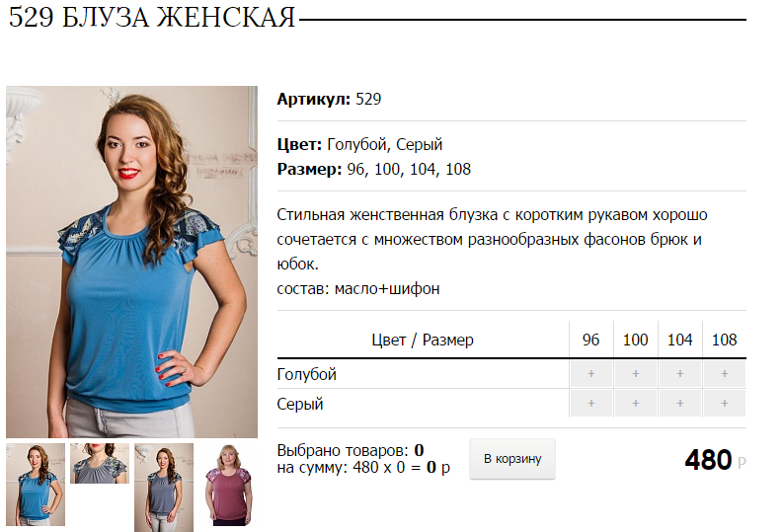
Task: Click the Голубой row label
Action: point(306,374)
